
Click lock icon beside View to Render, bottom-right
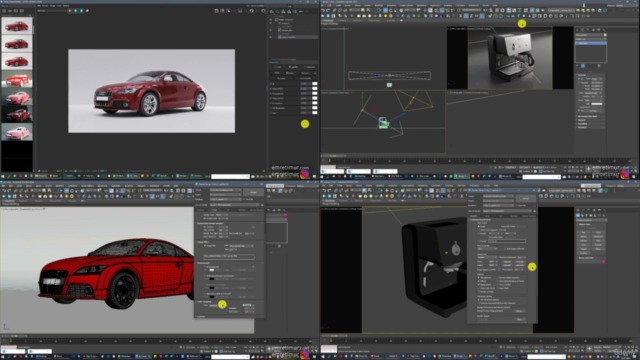(534, 211)
